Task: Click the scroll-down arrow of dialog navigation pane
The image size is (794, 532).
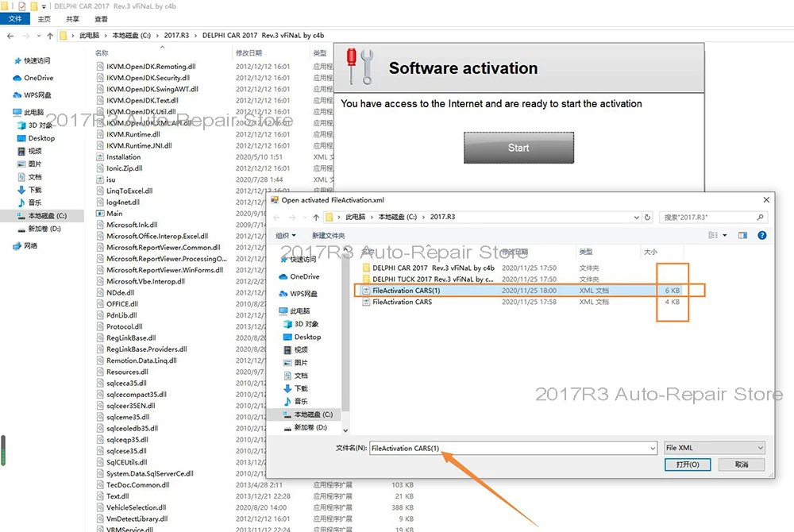Action: (345, 431)
